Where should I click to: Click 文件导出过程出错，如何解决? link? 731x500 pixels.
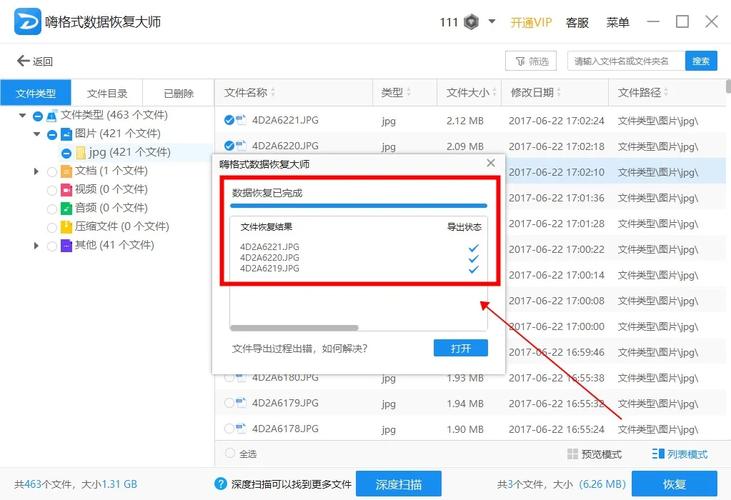click(300, 349)
